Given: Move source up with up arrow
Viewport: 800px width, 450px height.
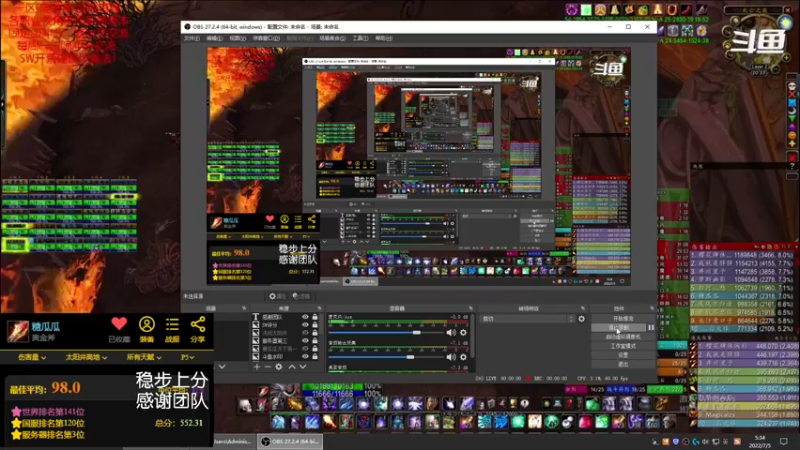Looking at the screenshot, I should 292,366.
